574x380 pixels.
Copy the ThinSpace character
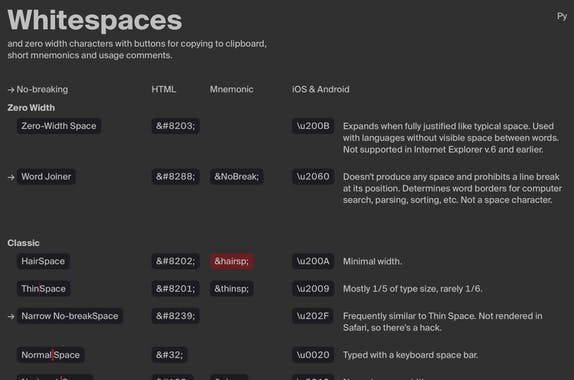tap(43, 288)
